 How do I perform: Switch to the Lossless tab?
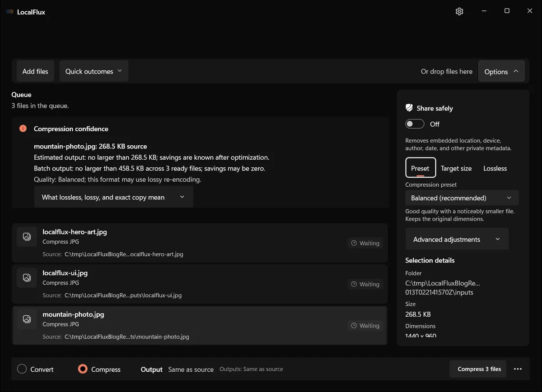[x=495, y=168]
